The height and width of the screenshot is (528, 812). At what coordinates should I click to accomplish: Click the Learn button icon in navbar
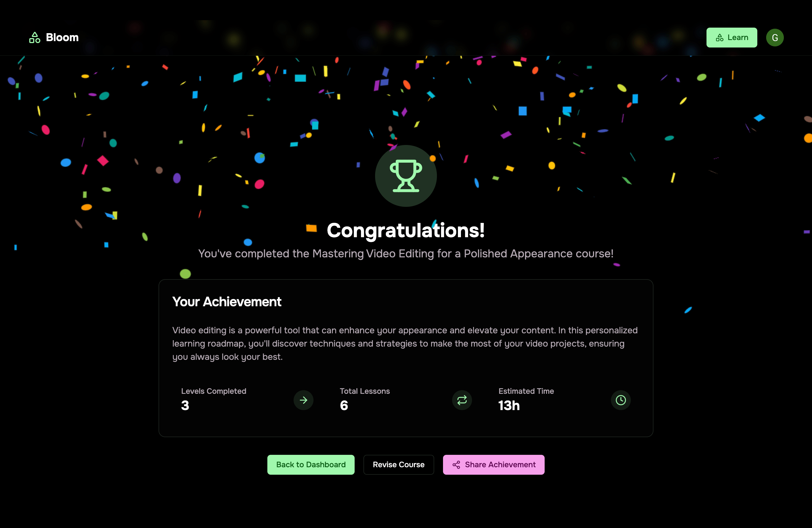pyautogui.click(x=719, y=37)
